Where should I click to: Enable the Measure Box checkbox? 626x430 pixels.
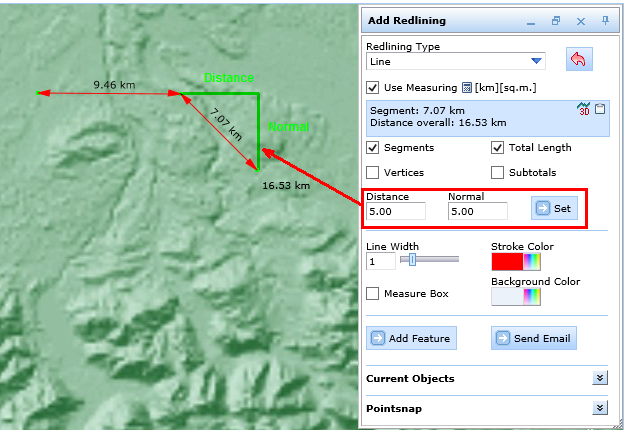372,293
